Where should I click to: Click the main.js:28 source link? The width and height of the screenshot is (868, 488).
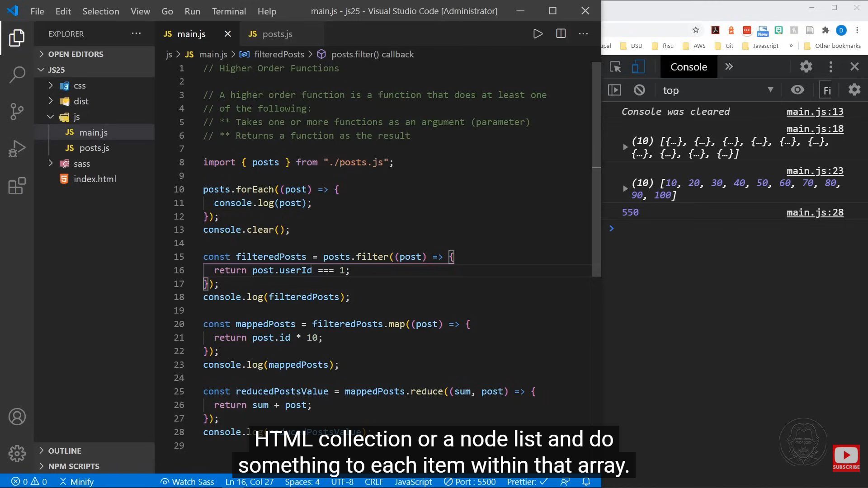(815, 212)
